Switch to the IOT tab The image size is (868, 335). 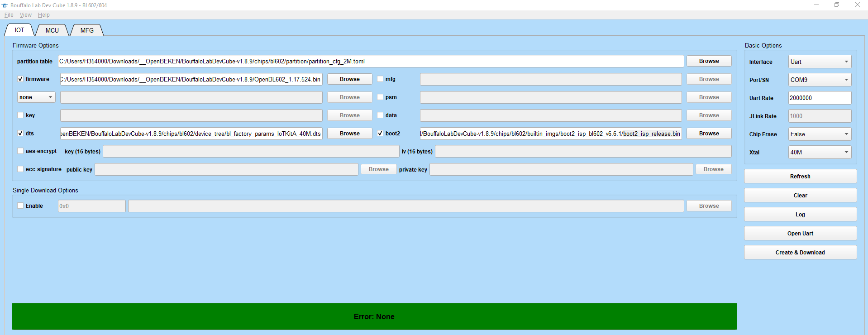(x=19, y=30)
